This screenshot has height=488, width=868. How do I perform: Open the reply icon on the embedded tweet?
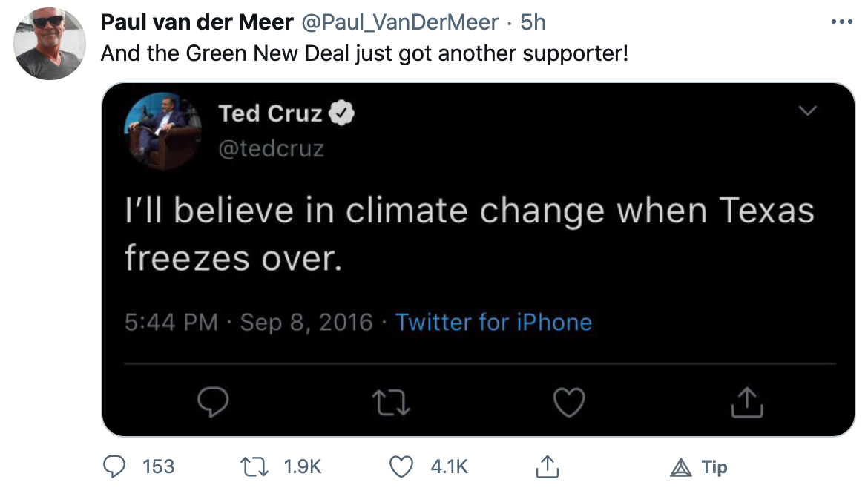(214, 402)
